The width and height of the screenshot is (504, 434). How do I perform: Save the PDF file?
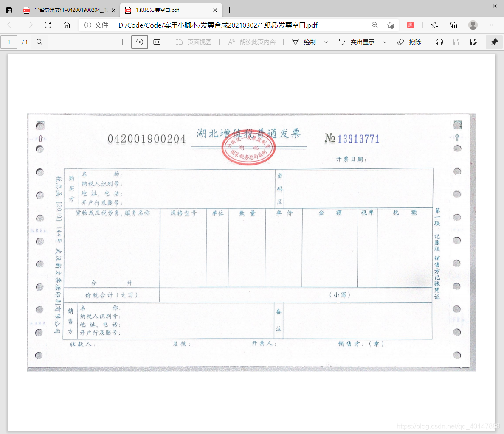click(456, 42)
